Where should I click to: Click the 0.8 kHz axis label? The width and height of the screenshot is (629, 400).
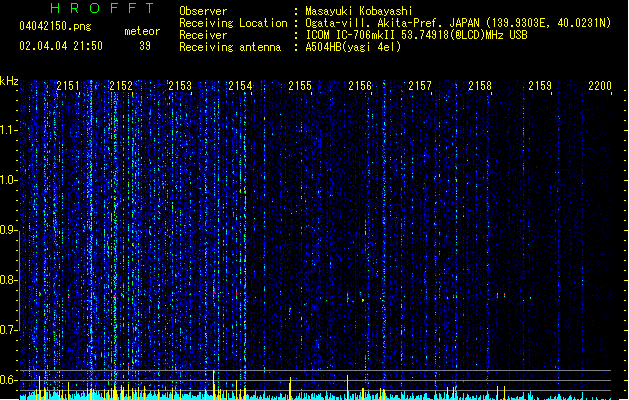8,280
